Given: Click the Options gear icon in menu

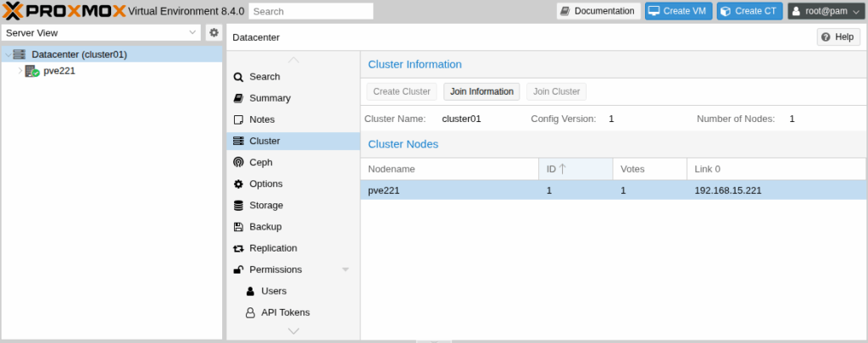Looking at the screenshot, I should tap(238, 184).
